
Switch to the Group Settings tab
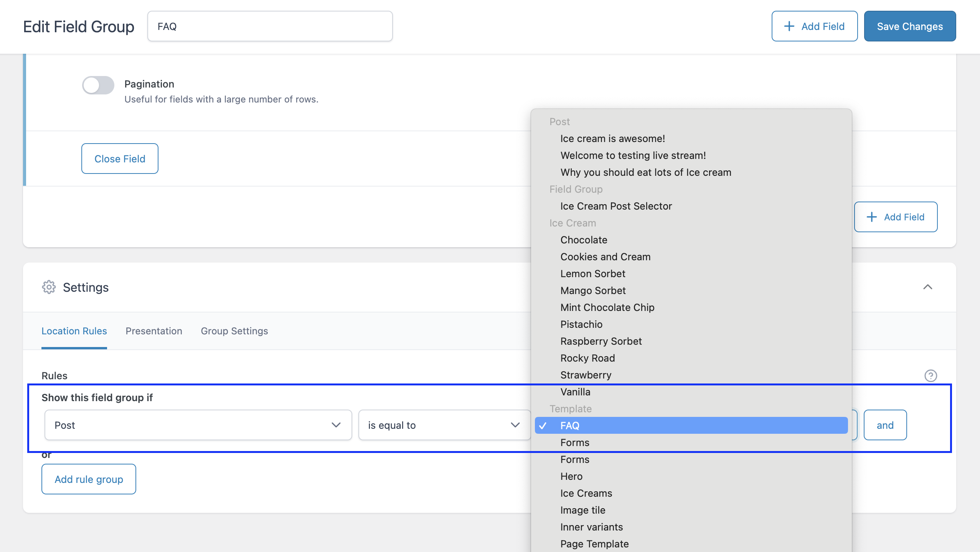tap(234, 331)
